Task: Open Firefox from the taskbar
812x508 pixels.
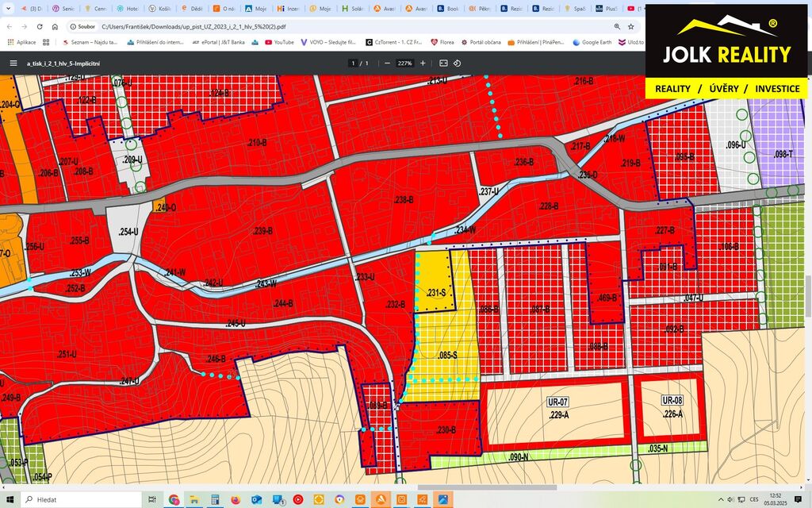Action: coord(236,499)
